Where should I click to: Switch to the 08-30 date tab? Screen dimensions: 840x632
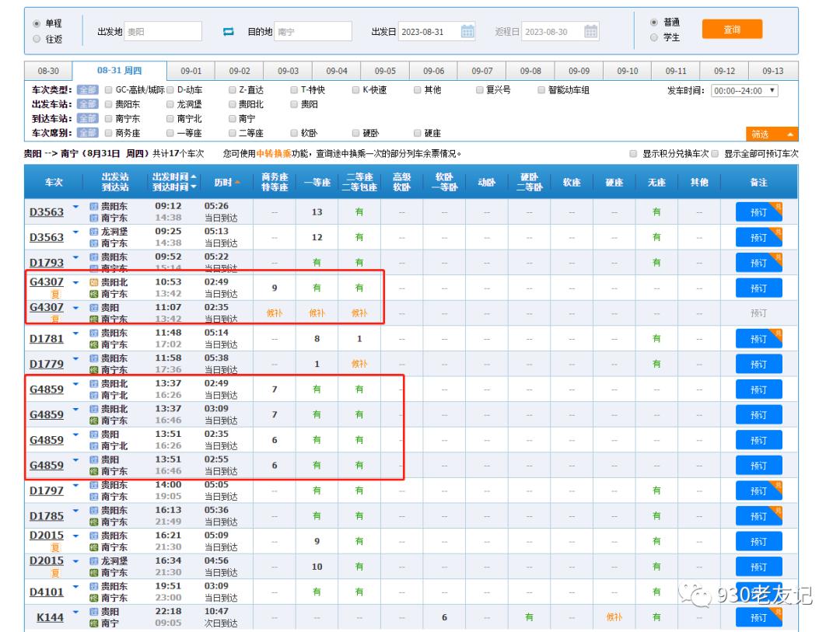[x=48, y=71]
